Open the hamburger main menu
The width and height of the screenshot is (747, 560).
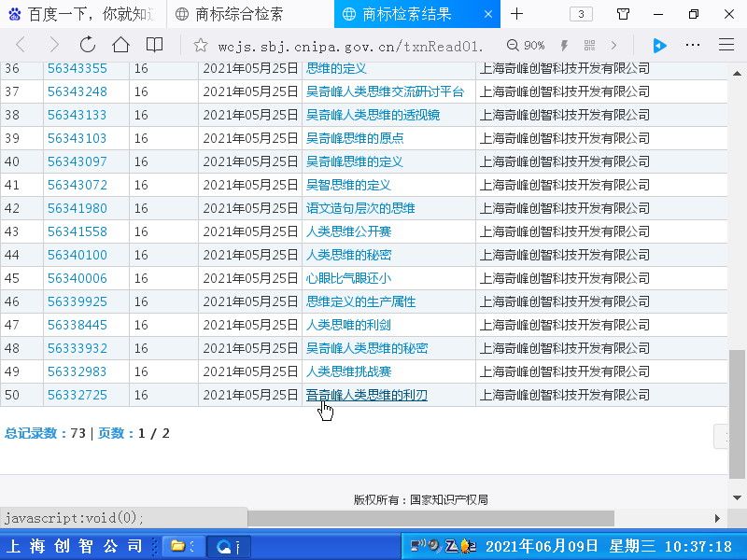point(726,45)
